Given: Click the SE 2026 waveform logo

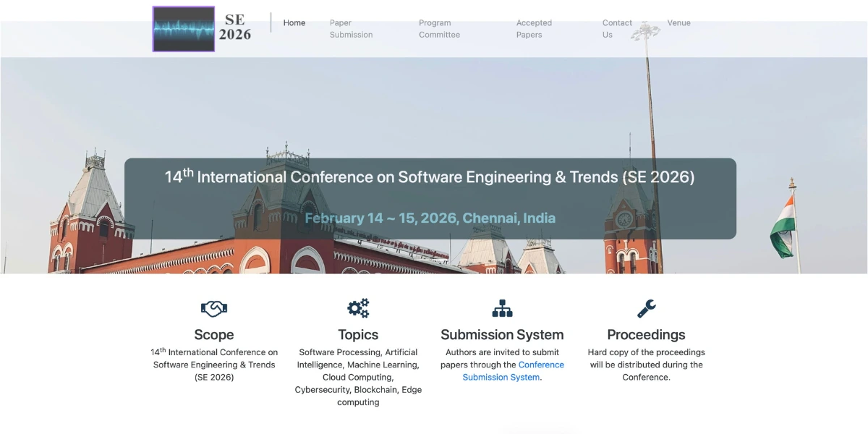Looking at the screenshot, I should point(182,29).
